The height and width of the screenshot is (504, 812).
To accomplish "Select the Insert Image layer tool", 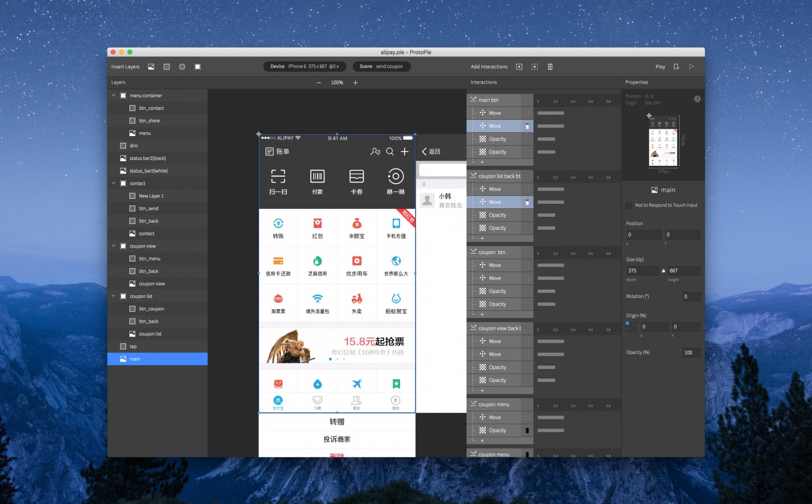I will tap(150, 67).
